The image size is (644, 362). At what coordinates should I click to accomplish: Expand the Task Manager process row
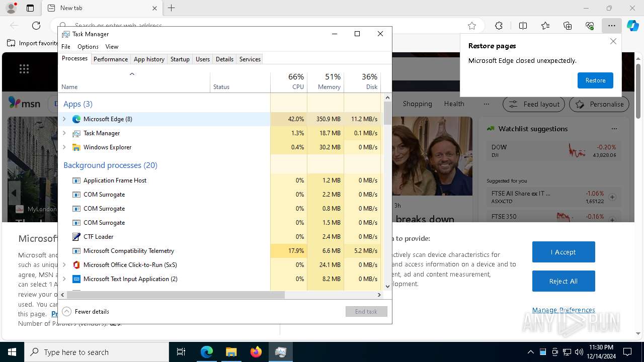(x=64, y=133)
